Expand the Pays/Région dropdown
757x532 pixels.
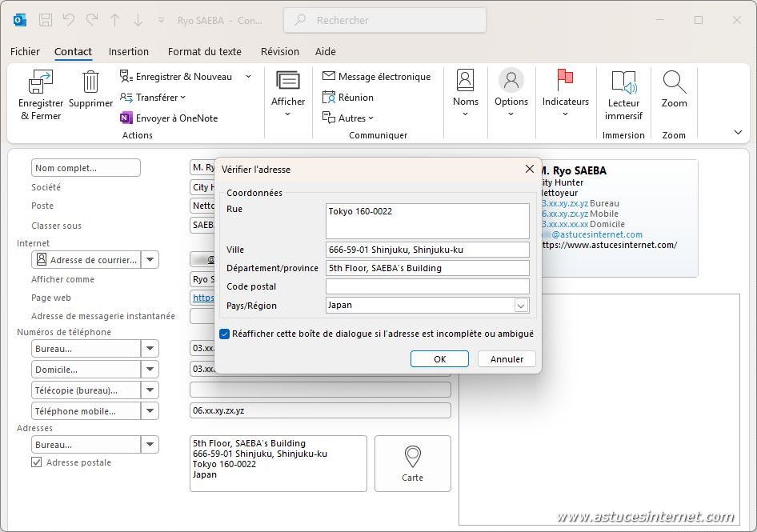521,306
